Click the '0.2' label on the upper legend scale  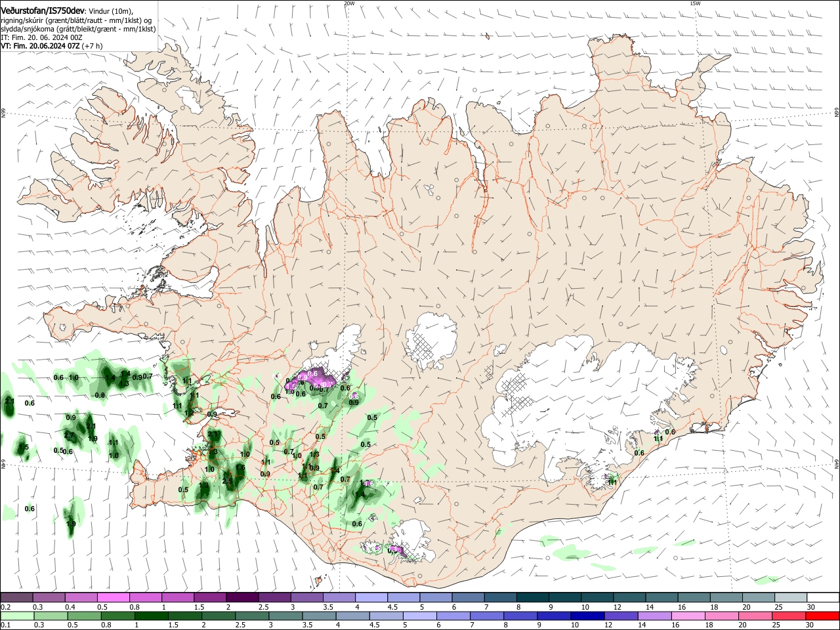click(5, 607)
